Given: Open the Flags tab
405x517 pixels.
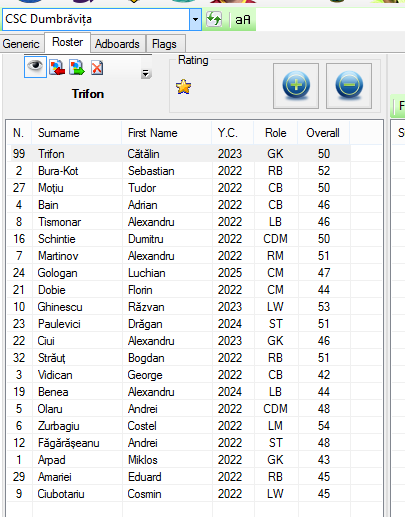Looking at the screenshot, I should (164, 44).
